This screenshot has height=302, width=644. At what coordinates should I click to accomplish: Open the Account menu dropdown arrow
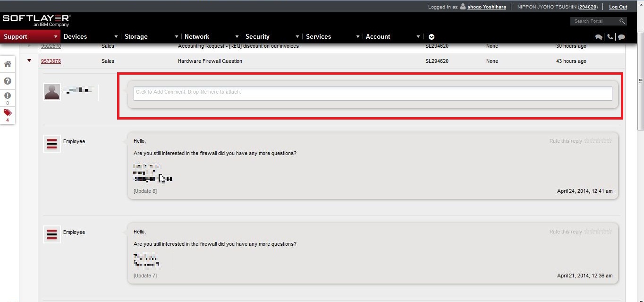418,37
